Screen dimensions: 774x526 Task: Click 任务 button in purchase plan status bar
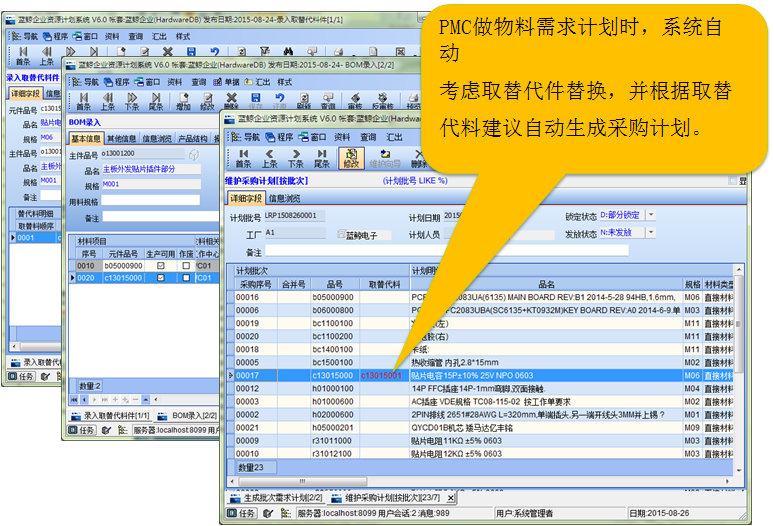point(242,514)
